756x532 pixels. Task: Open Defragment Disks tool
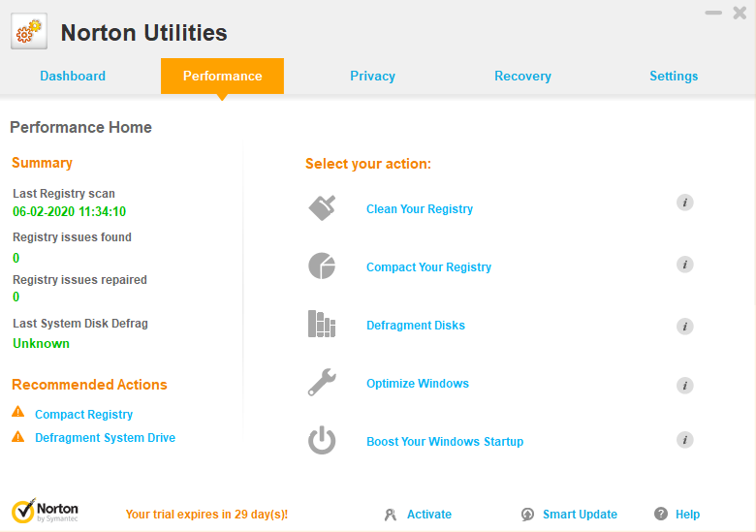pyautogui.click(x=416, y=326)
